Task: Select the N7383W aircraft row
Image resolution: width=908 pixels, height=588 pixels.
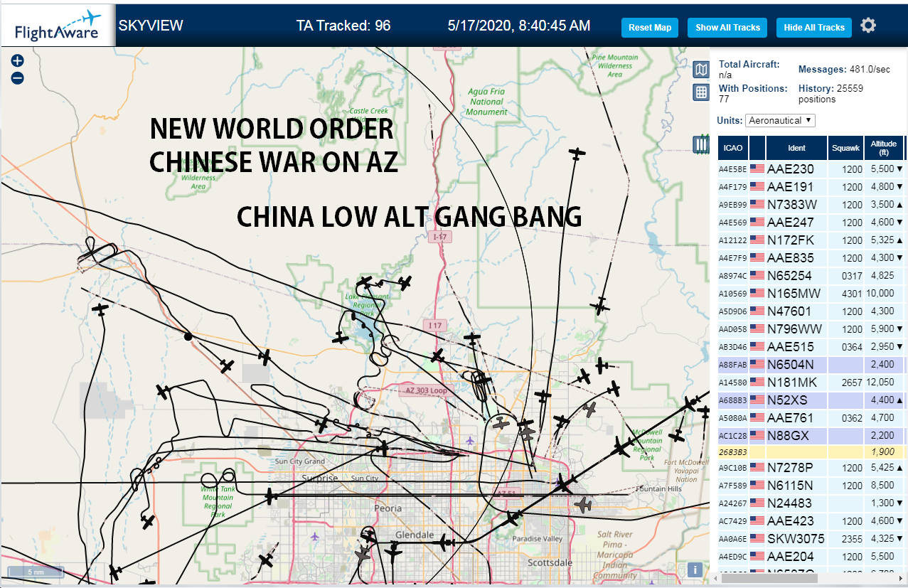Action: [811, 205]
